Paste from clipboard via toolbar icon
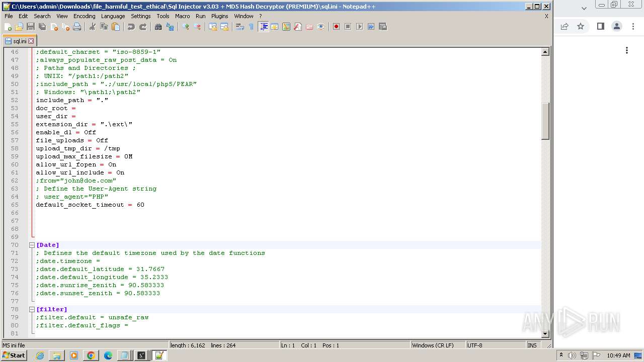The image size is (644, 362). [116, 27]
